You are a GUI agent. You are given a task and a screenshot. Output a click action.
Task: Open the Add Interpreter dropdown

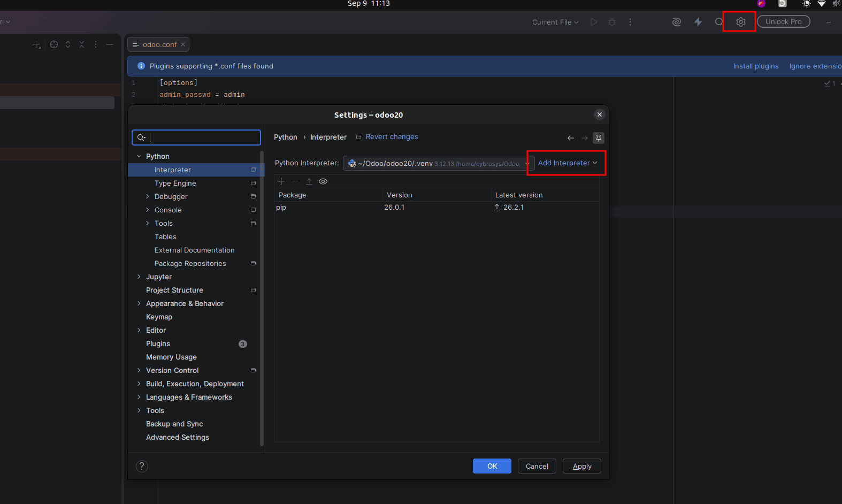568,163
